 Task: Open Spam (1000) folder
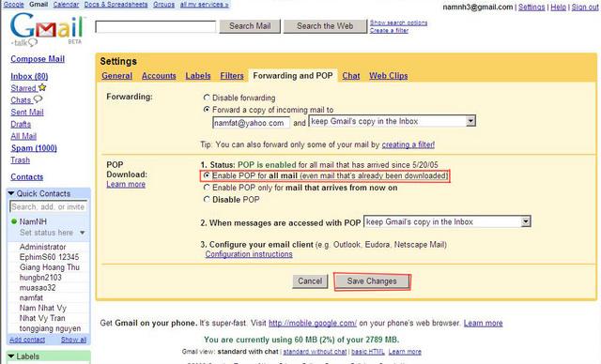[34, 148]
